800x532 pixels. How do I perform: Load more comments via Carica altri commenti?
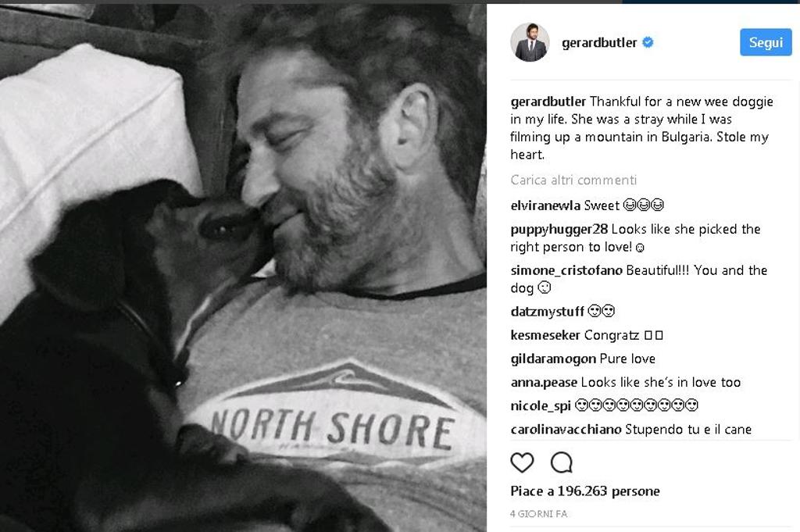point(573,180)
